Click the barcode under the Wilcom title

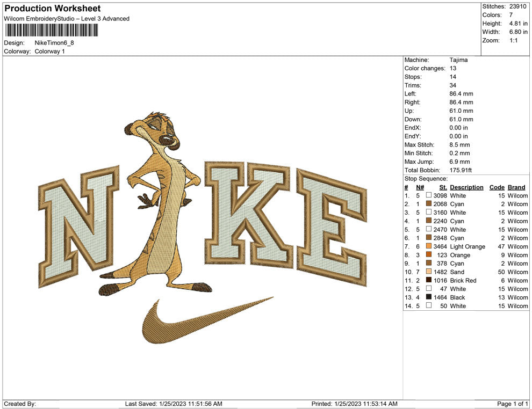(51, 30)
